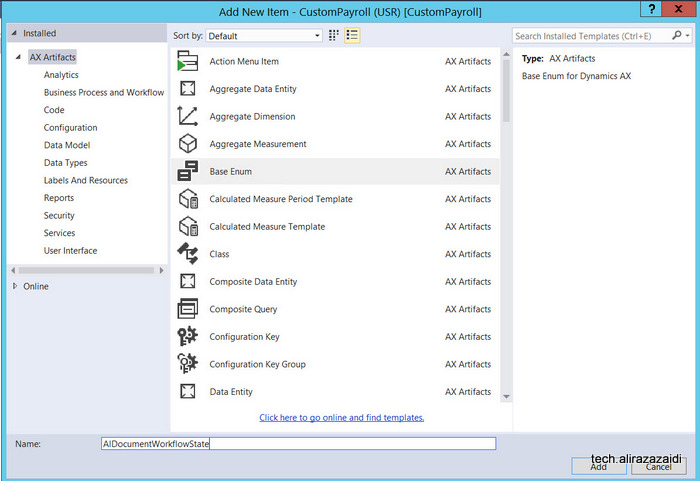Viewport: 700px width, 481px height.
Task: Click the template list vertical scrollbar thumb
Action: click(x=506, y=91)
